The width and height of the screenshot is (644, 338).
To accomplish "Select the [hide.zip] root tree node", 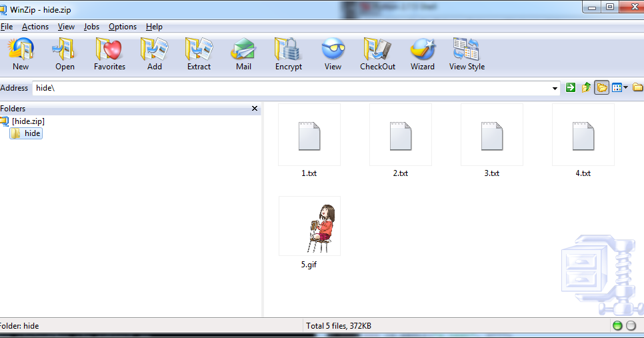I will 28,121.
